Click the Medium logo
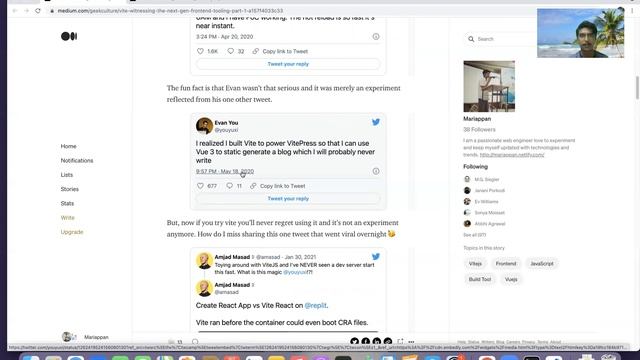 pos(69,36)
